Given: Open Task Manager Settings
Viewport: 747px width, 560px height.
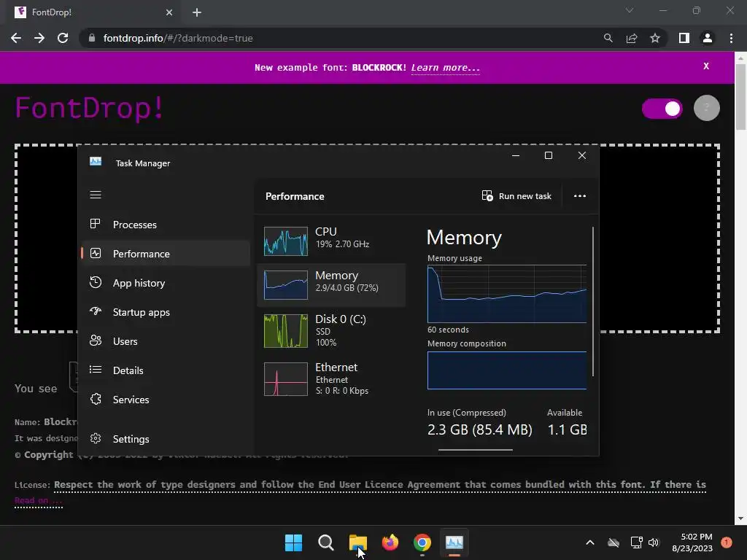Looking at the screenshot, I should click(x=166, y=438).
